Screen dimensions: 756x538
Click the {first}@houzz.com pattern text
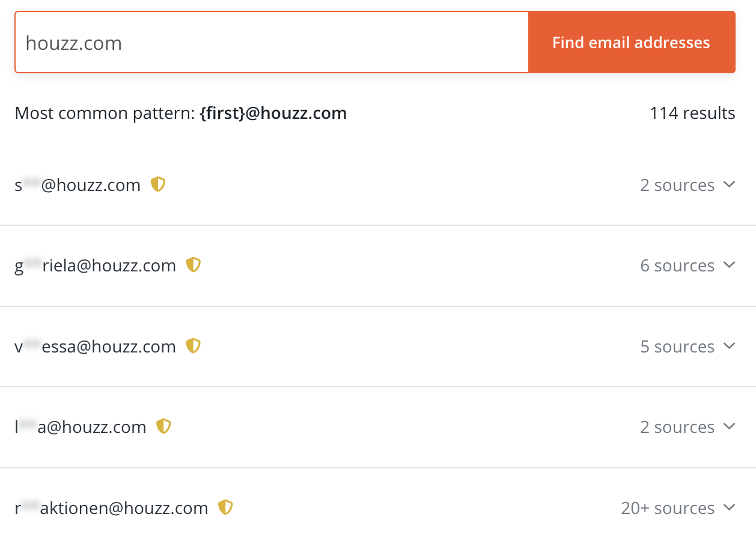[273, 113]
